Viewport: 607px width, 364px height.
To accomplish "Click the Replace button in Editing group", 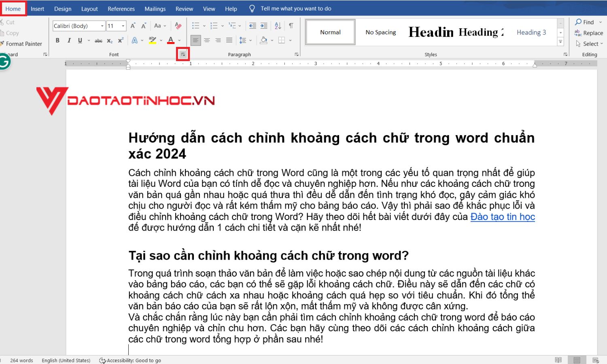I will pyautogui.click(x=589, y=33).
